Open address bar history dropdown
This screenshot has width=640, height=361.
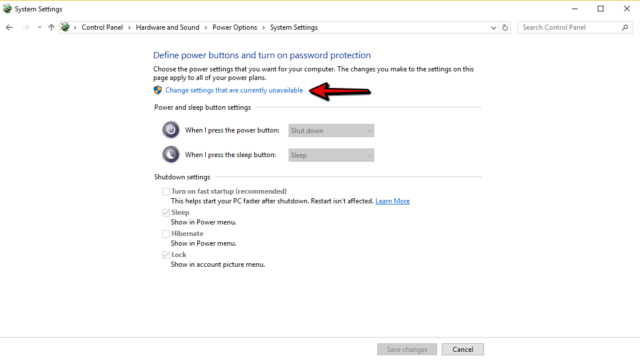493,28
